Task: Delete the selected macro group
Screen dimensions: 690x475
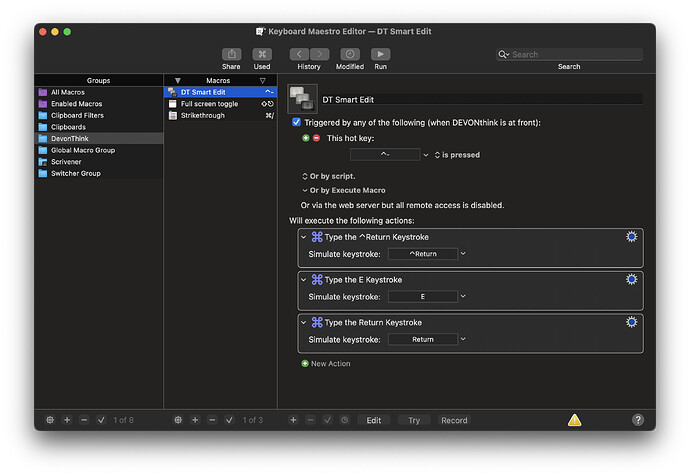Action: (x=84, y=420)
